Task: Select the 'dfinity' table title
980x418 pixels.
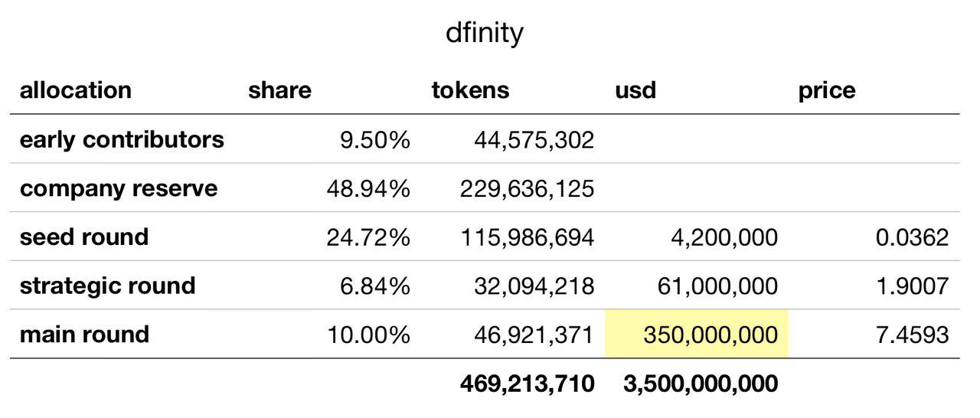Action: point(484,34)
